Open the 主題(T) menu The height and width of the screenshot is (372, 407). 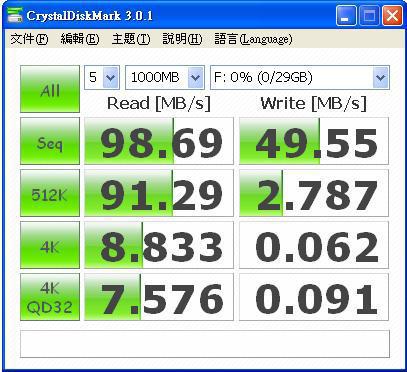[131, 39]
